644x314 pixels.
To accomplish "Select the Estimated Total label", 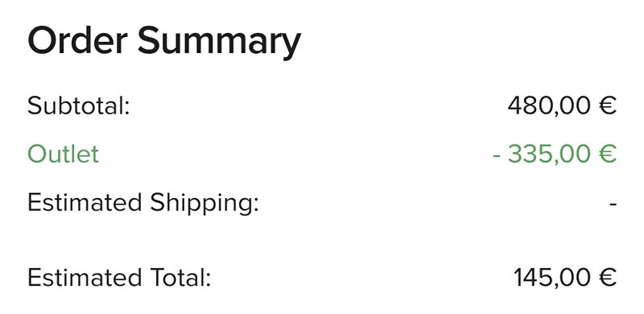I will tap(119, 278).
